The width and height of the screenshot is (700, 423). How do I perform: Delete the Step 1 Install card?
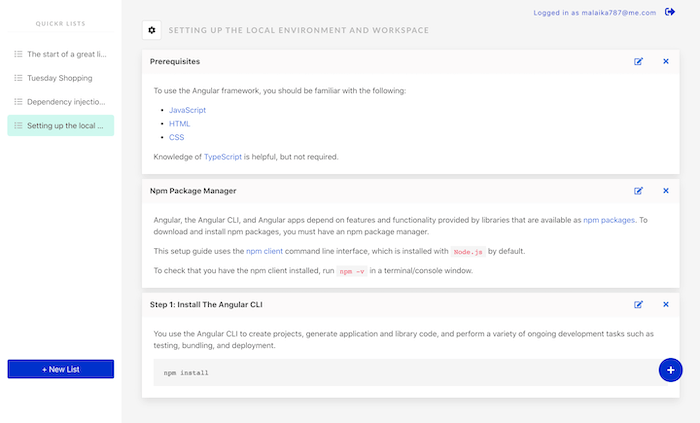click(x=666, y=304)
